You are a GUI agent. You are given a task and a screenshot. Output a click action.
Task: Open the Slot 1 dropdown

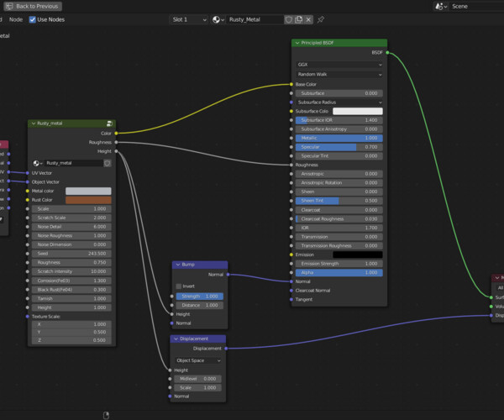[189, 19]
